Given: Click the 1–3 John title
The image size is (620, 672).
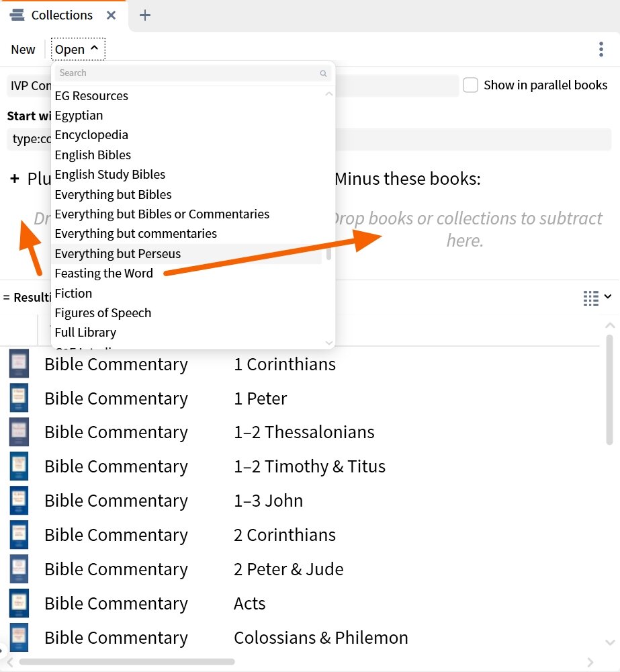Looking at the screenshot, I should (268, 501).
